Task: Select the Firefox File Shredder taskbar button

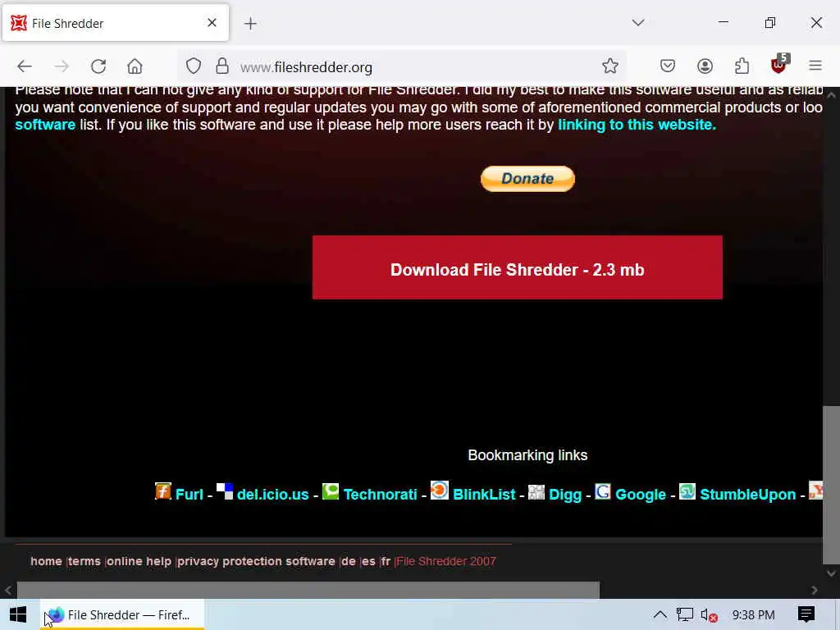Action: pos(122,614)
